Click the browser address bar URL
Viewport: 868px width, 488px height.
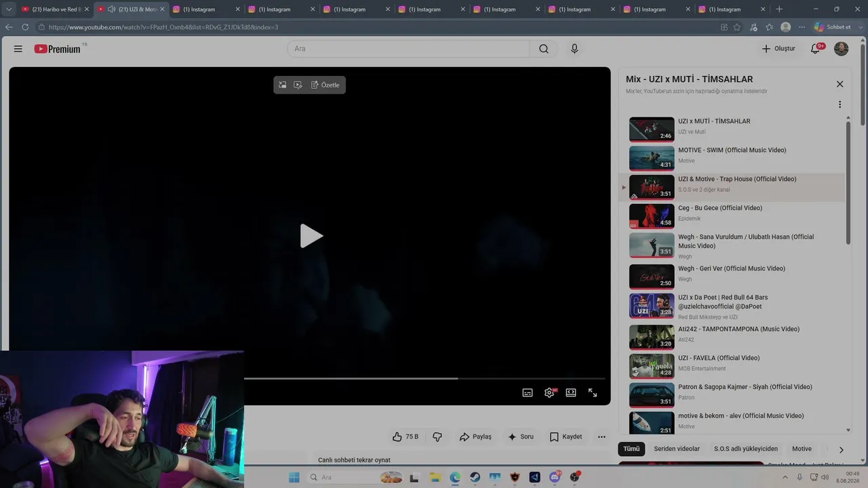point(163,27)
